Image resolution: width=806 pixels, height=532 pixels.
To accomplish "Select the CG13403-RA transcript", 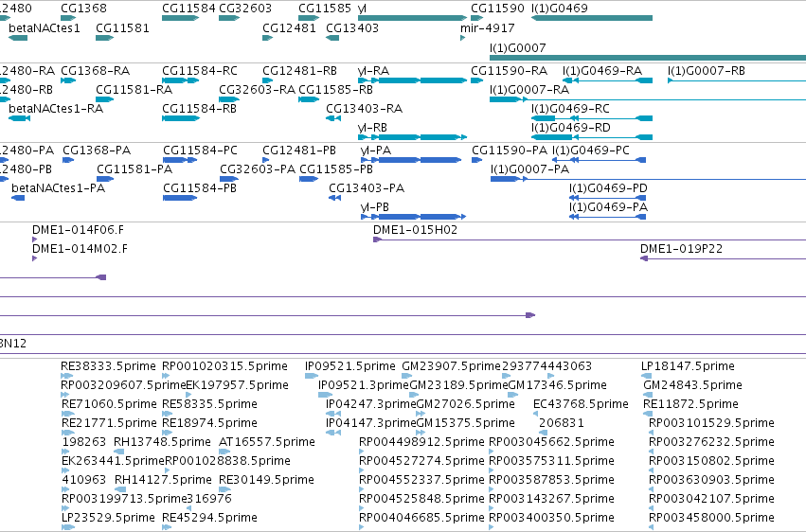I will (x=333, y=118).
